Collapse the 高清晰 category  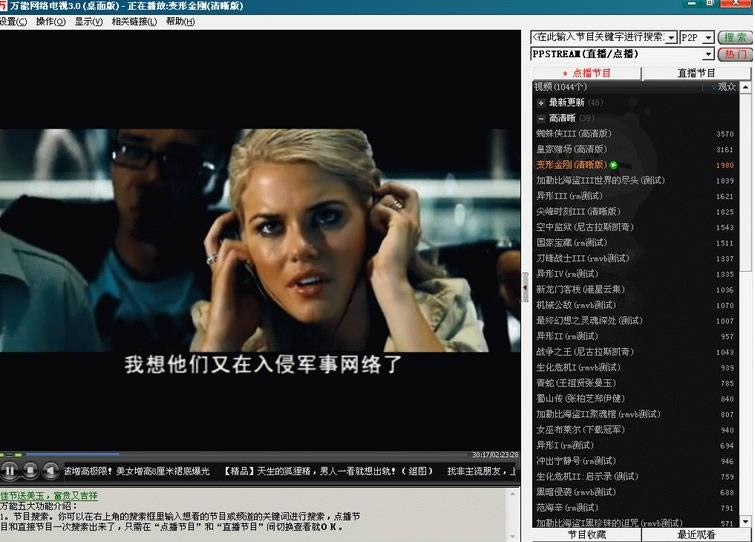(x=541, y=118)
